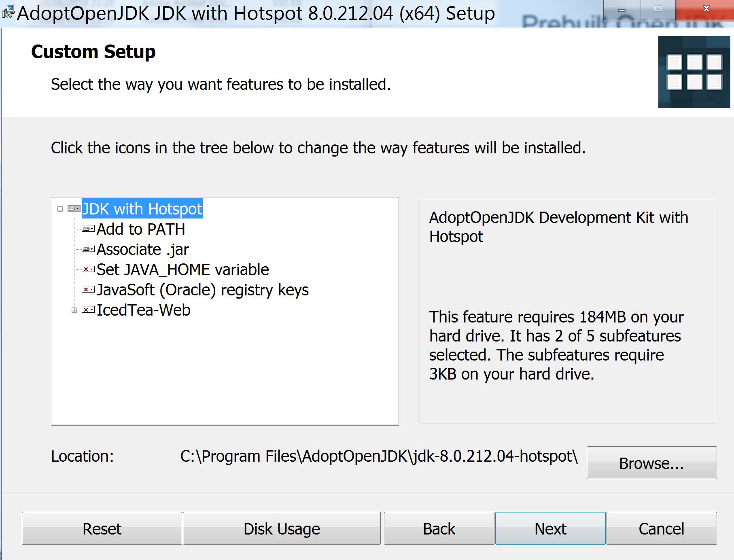The height and width of the screenshot is (560, 734).
Task: Toggle red X icon for JavaSoft registry keys
Action: 88,290
